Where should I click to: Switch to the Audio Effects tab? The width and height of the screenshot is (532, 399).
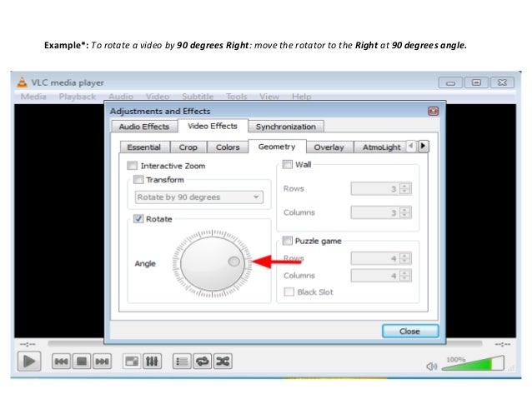click(x=144, y=127)
